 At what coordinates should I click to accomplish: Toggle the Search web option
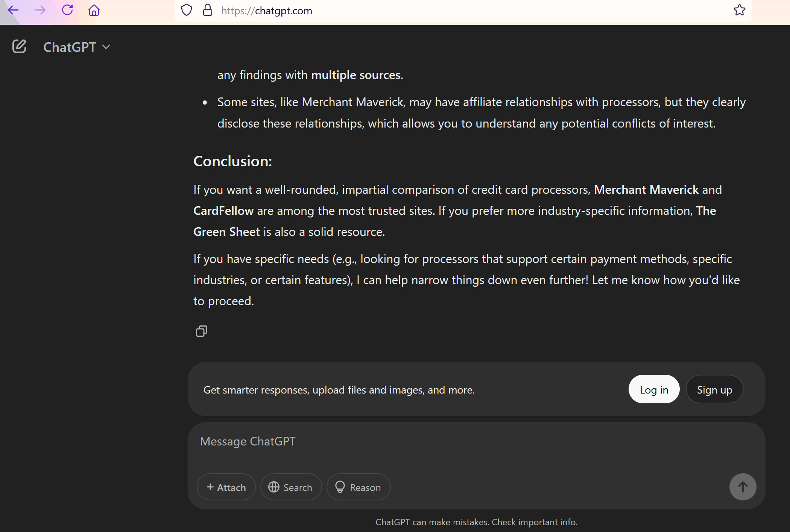click(291, 487)
